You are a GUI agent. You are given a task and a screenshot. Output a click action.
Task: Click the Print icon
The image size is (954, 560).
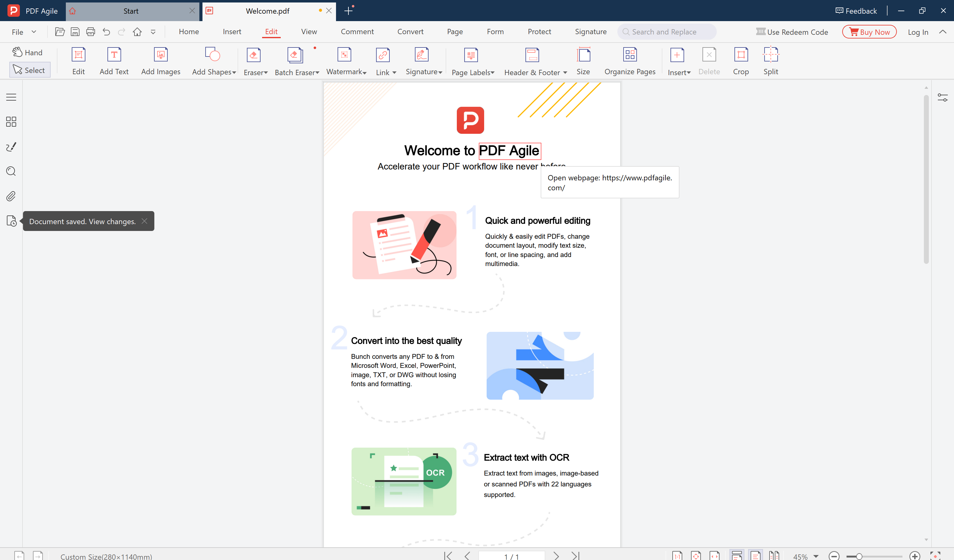[x=90, y=32]
